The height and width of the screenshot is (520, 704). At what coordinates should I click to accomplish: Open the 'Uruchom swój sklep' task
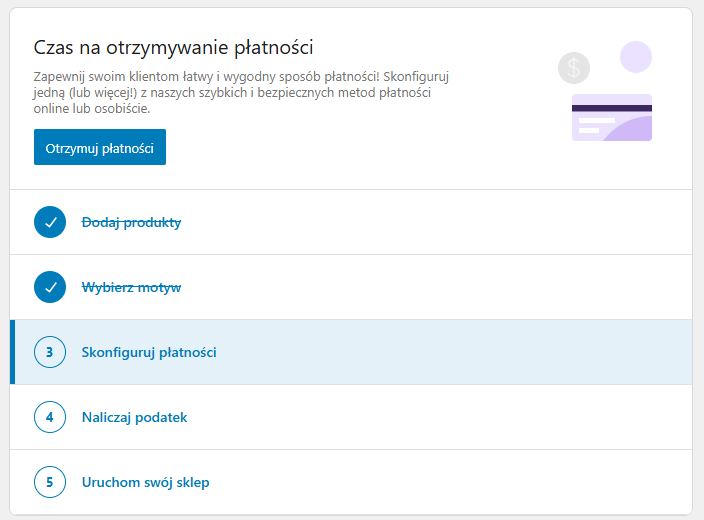click(145, 482)
